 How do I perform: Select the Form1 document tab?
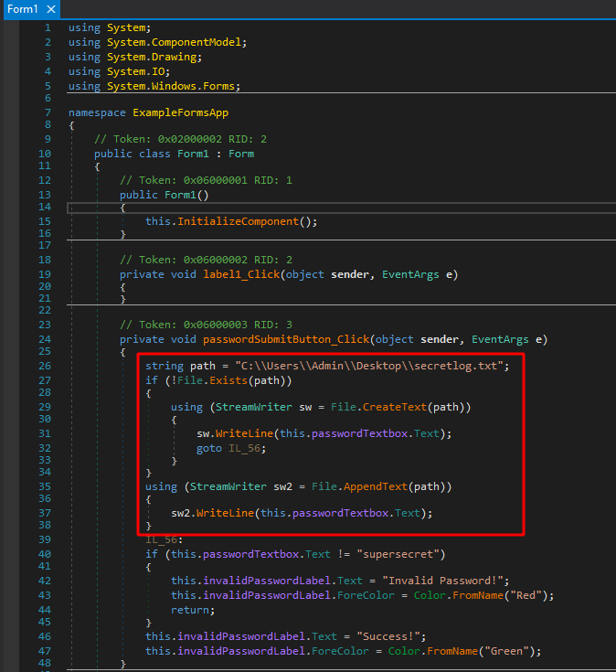[x=23, y=8]
